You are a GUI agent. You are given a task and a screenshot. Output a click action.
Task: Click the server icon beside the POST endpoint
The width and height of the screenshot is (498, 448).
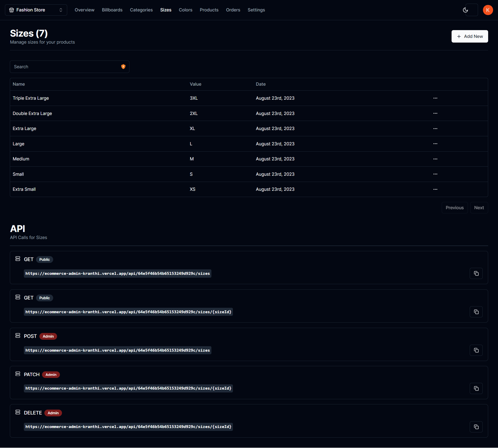18,335
